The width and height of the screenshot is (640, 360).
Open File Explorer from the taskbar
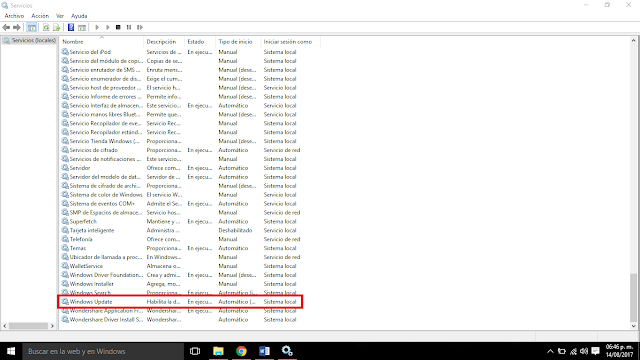(218, 351)
